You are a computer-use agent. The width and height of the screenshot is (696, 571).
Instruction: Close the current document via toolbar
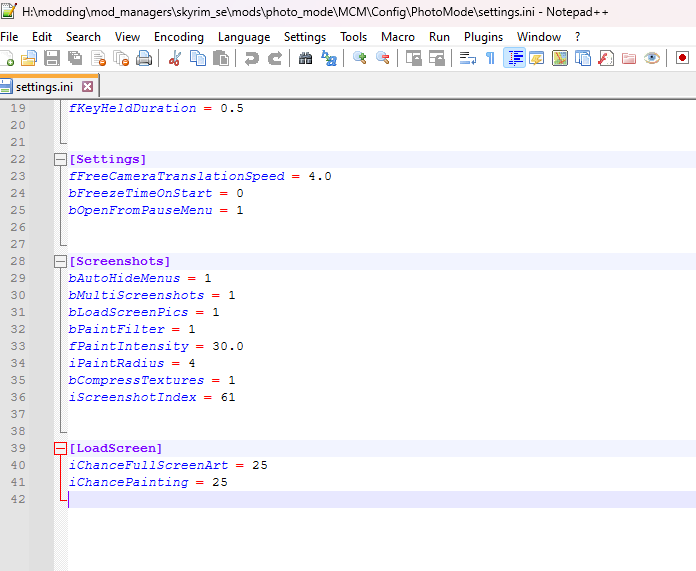point(99,58)
